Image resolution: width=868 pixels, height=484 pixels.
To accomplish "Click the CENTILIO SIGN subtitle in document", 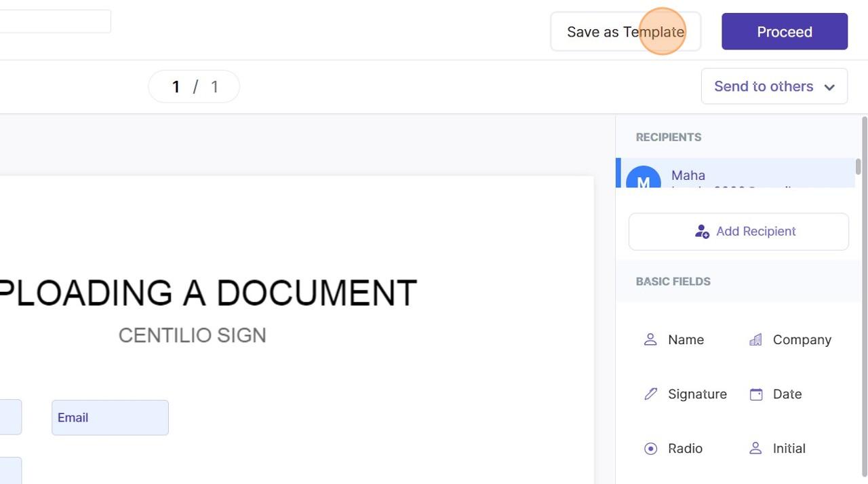I will tap(193, 335).
